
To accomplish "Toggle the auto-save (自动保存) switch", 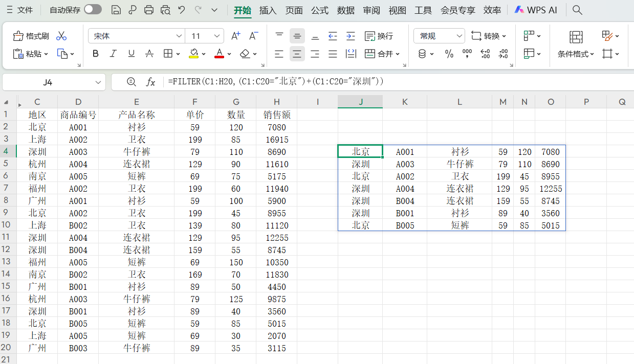I will [93, 10].
